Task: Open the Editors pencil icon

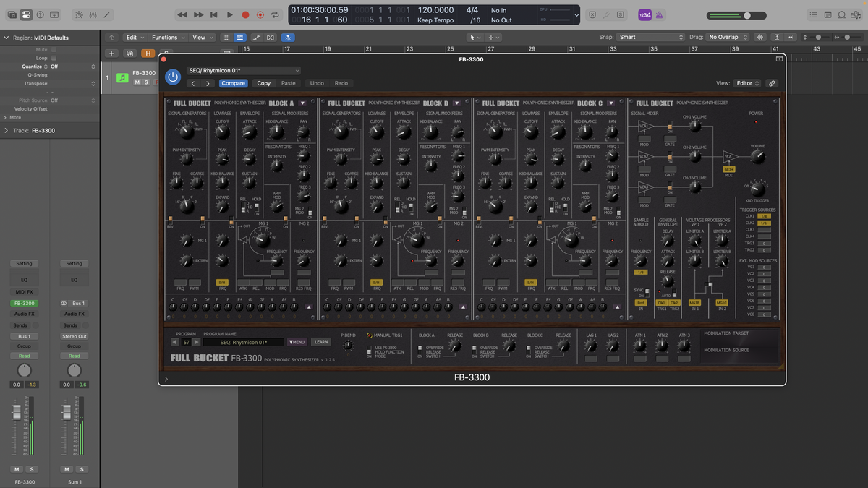Action: (x=107, y=14)
